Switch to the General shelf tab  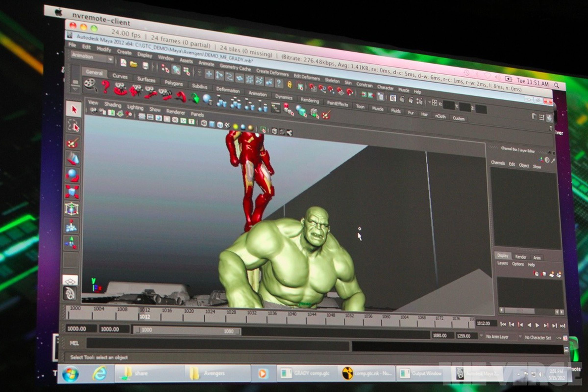coord(94,72)
